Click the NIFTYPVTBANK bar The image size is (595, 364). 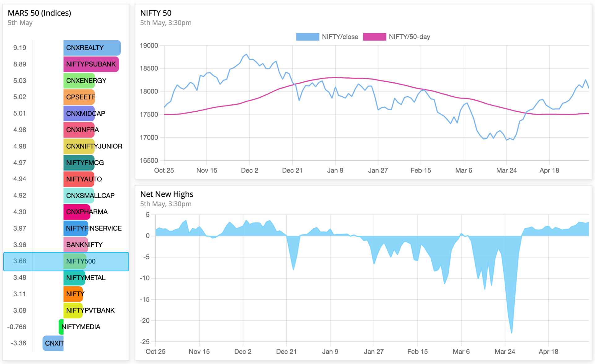[73, 310]
